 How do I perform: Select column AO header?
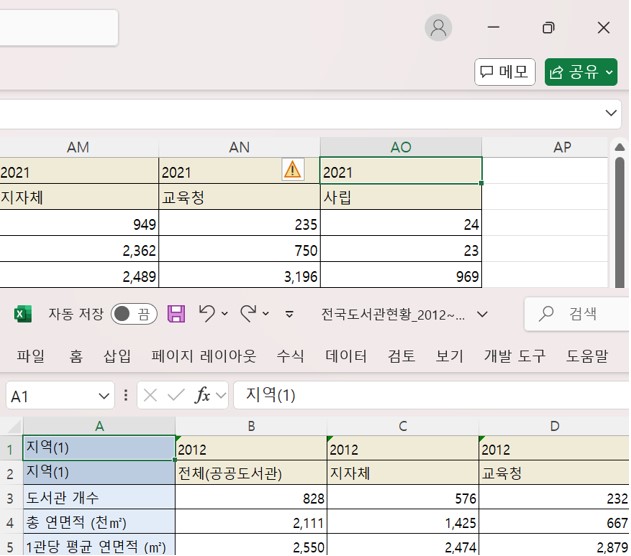tap(401, 147)
